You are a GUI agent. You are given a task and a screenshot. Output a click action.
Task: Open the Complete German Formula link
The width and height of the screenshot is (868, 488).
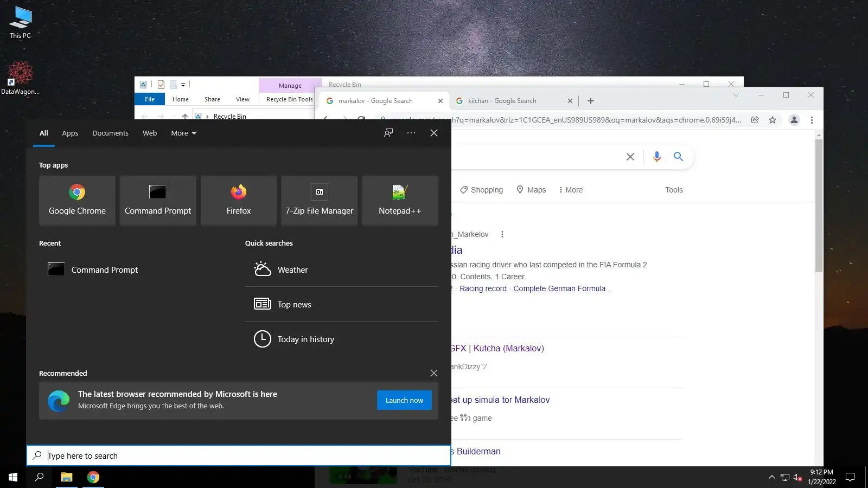(563, 288)
